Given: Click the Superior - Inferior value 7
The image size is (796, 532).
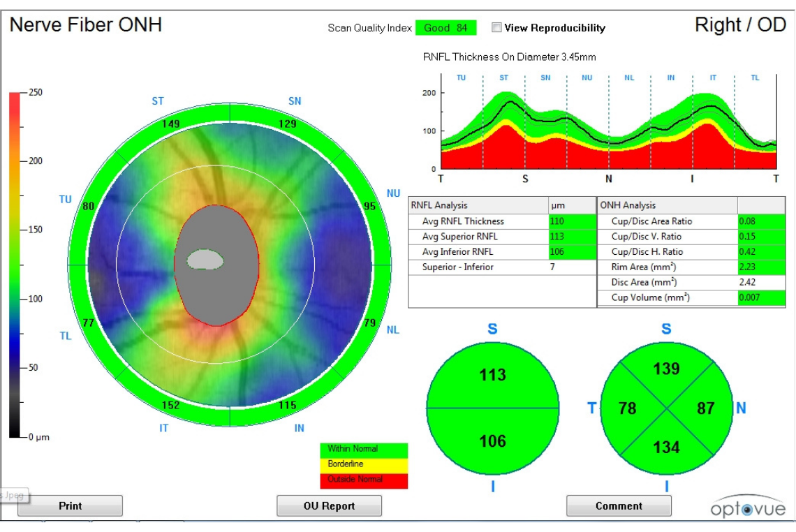Looking at the screenshot, I should pyautogui.click(x=552, y=267).
